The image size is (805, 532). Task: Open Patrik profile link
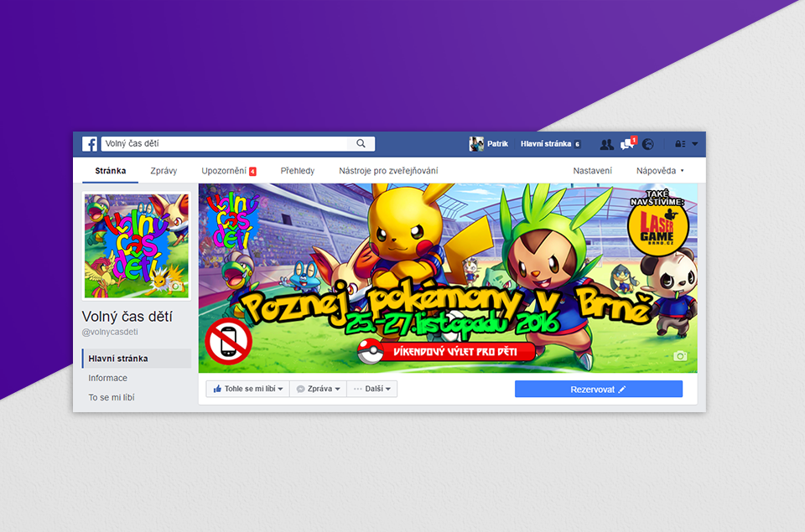[x=497, y=143]
